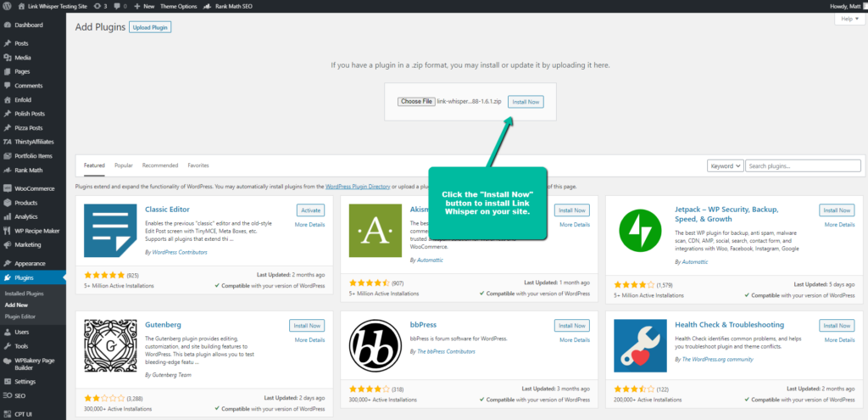Screen dimensions: 868x420
Task: Open the WordPress Contributors author link
Action: tap(180, 251)
